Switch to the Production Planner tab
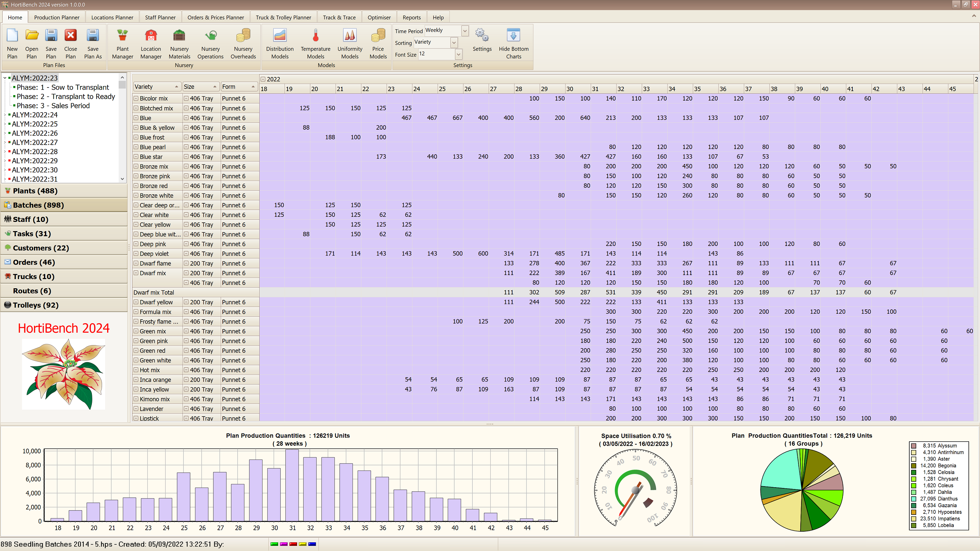Screen dimensions: 980x551 (57, 17)
